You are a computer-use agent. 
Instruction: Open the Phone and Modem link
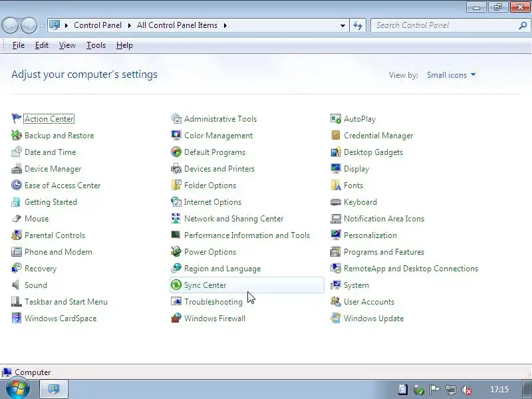59,252
